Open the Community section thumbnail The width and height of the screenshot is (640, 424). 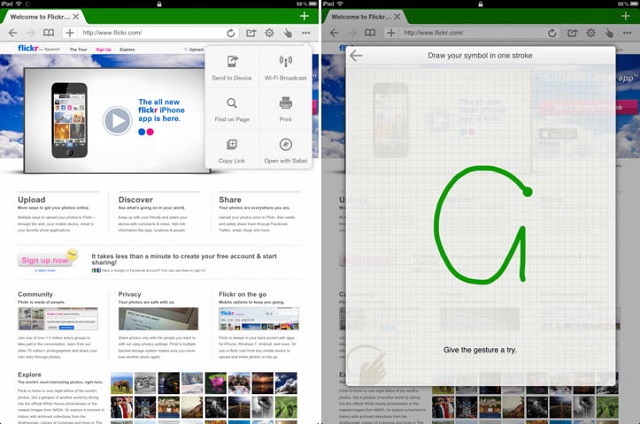pyautogui.click(x=58, y=319)
